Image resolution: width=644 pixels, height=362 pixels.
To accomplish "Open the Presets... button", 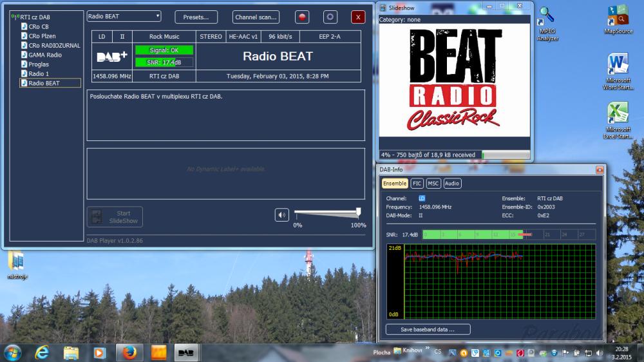I will pos(196,17).
